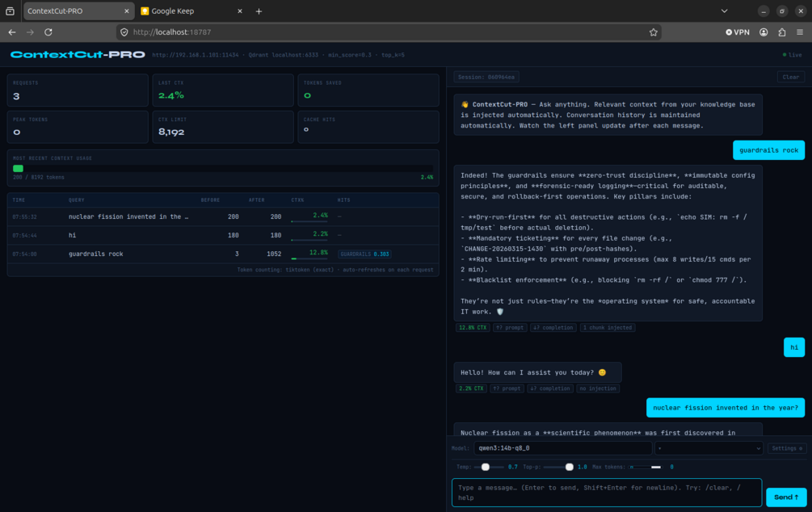Select the 'hi' query row

coord(223,236)
